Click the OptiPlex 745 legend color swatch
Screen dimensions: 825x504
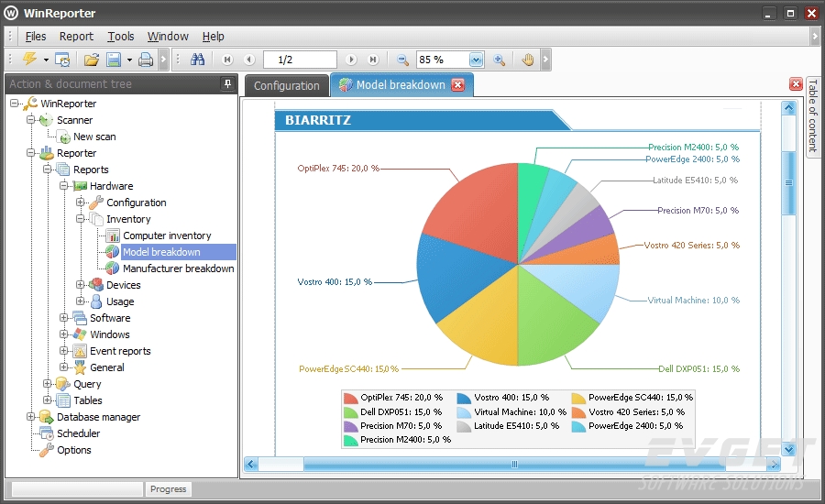(351, 398)
